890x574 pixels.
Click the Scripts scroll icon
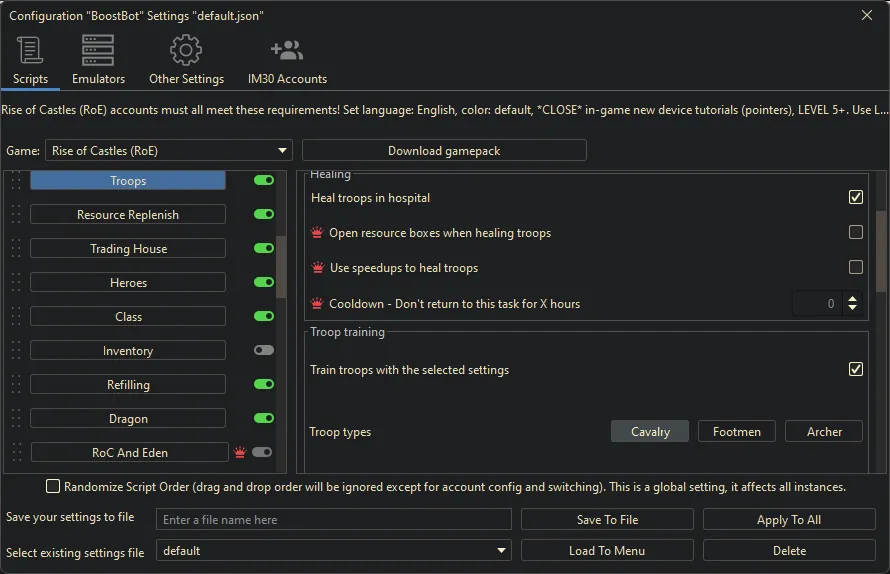coord(30,50)
